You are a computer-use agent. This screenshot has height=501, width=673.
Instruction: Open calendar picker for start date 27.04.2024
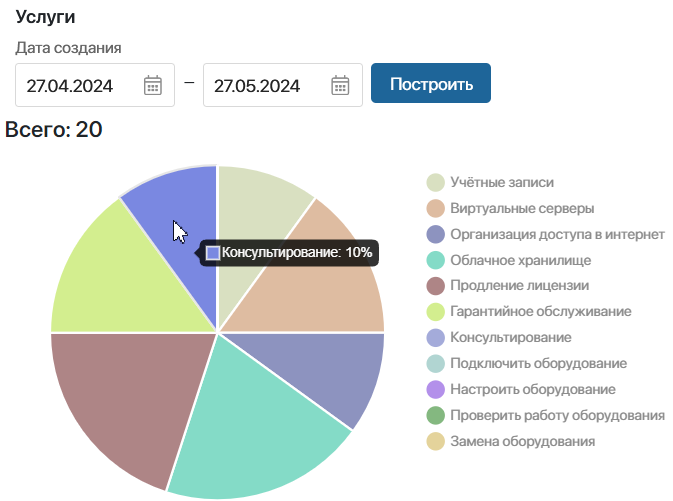153,85
